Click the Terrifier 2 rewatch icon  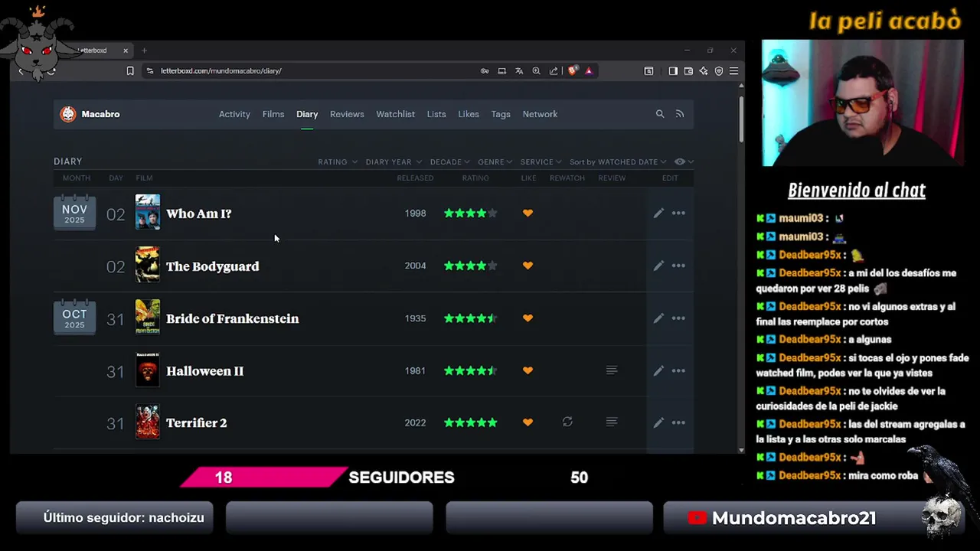coord(567,422)
